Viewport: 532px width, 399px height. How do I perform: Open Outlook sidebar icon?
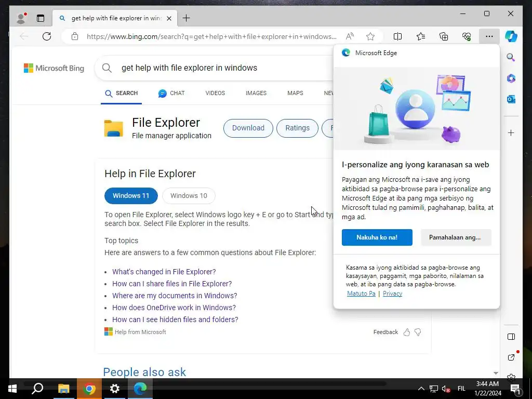[x=511, y=99]
